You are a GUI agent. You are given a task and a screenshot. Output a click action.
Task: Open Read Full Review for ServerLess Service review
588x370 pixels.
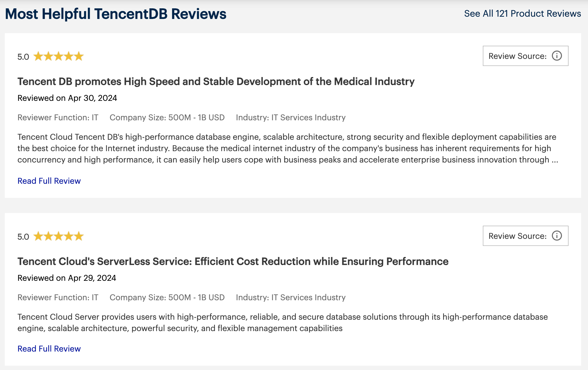coord(49,349)
